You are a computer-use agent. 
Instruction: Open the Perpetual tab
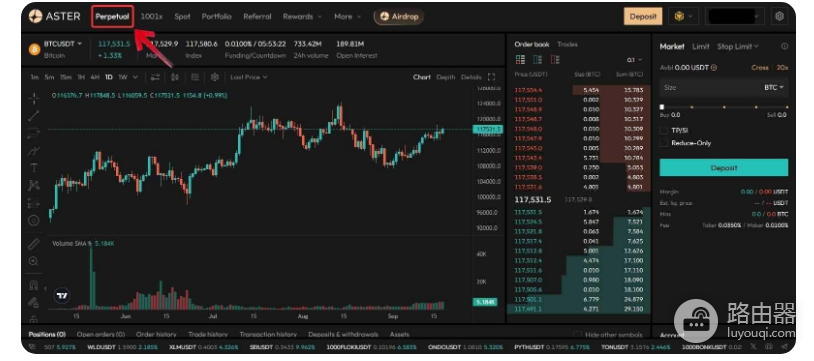(x=112, y=16)
